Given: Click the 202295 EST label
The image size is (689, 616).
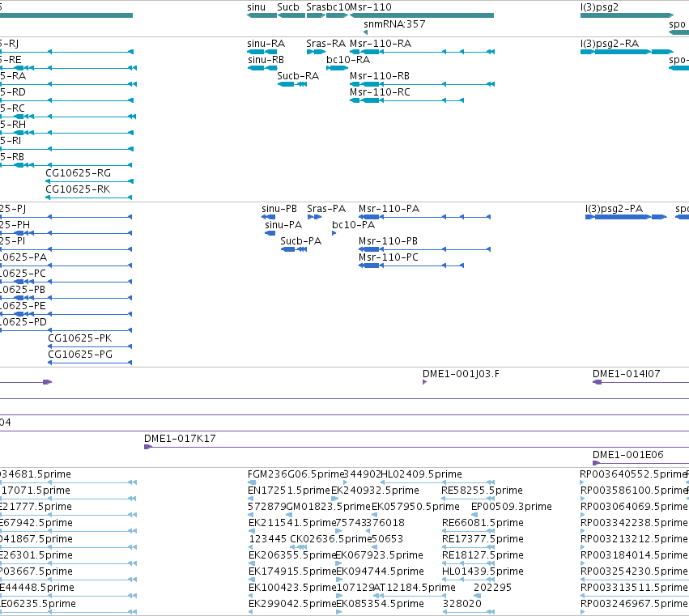Looking at the screenshot, I should [492, 588].
